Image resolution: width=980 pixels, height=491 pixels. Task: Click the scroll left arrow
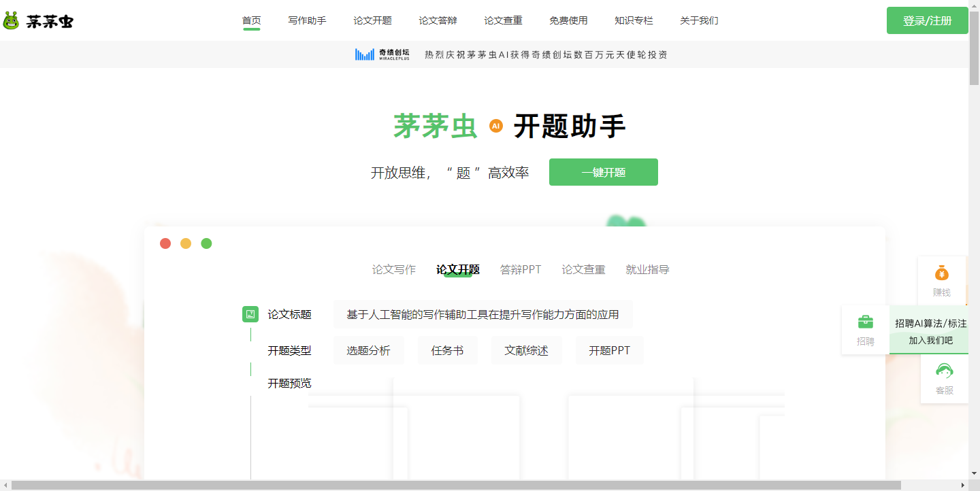(x=5, y=485)
